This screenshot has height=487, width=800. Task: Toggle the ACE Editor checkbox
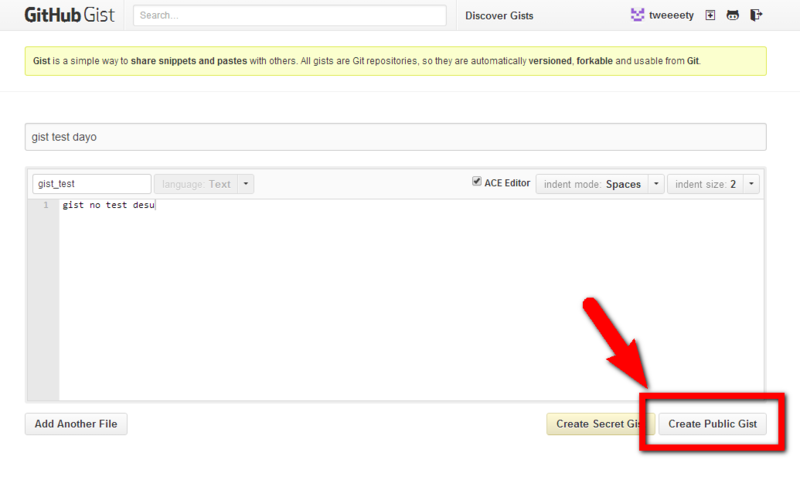tap(477, 182)
